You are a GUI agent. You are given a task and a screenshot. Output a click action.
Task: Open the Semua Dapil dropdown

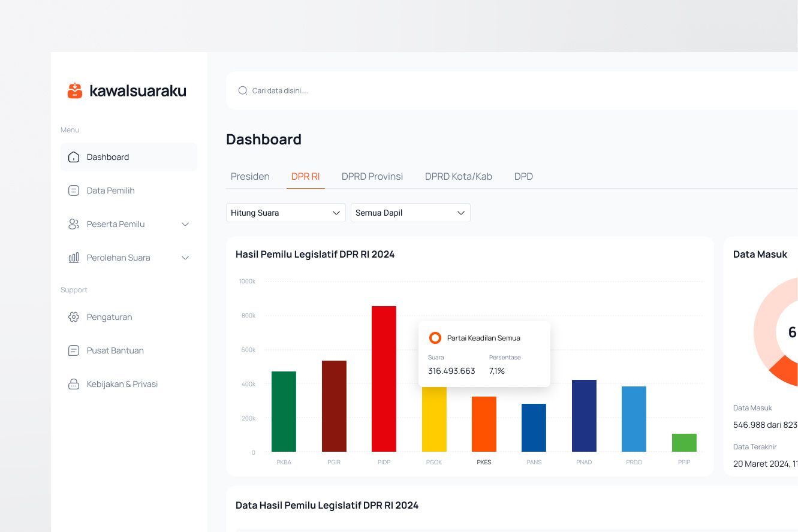pos(410,212)
